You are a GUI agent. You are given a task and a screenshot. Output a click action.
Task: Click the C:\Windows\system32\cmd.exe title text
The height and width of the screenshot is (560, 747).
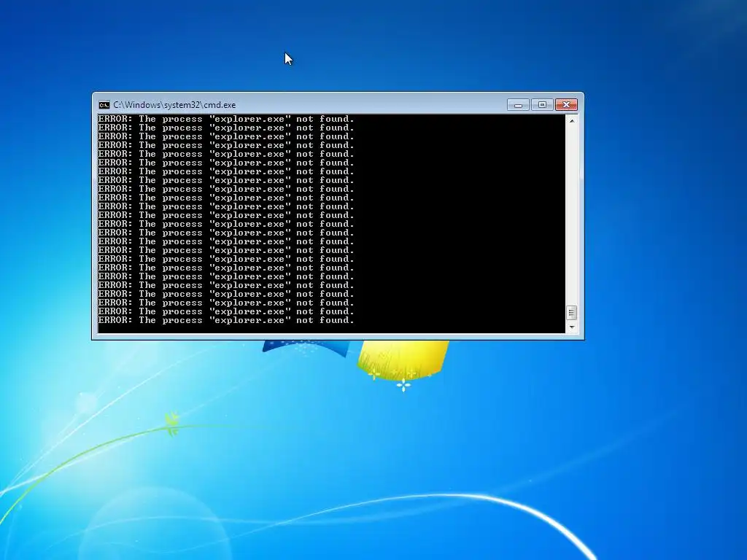click(x=174, y=105)
